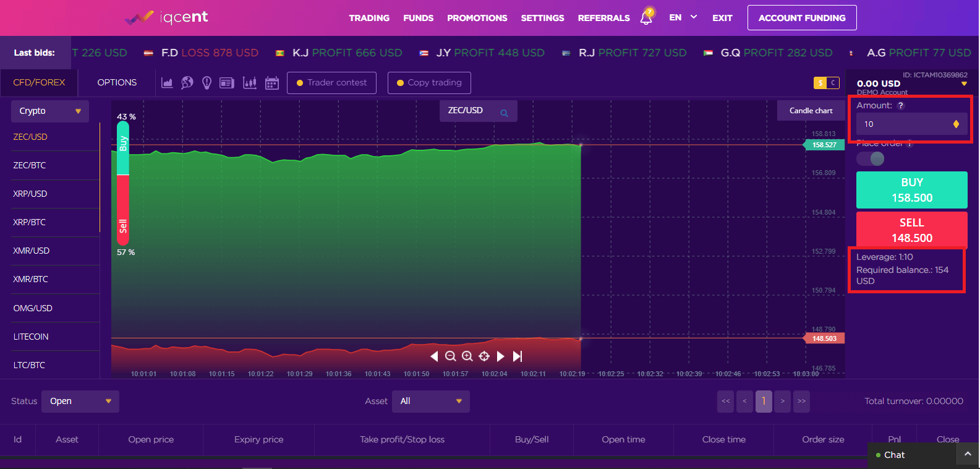980x469 pixels.
Task: Click the chart crosshair target icon
Action: pyautogui.click(x=484, y=356)
